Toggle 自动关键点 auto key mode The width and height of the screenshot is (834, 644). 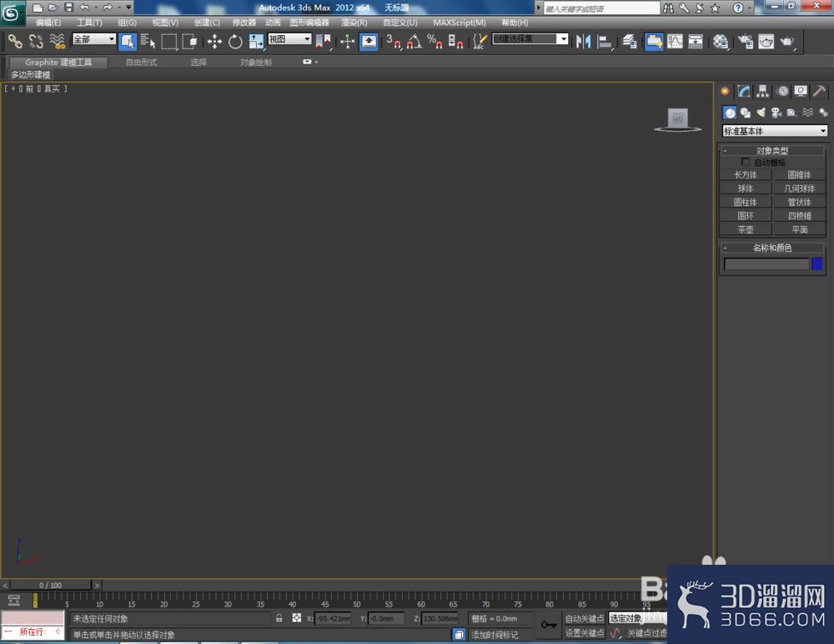tap(585, 618)
